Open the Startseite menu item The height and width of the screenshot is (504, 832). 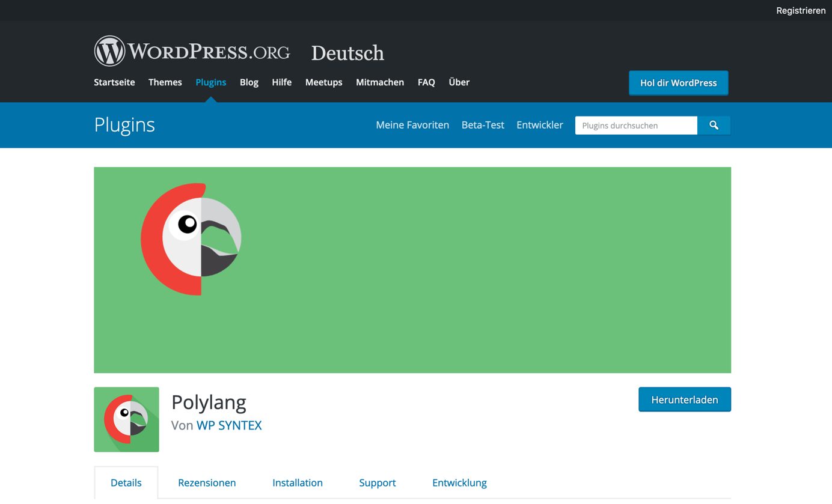[x=114, y=82]
